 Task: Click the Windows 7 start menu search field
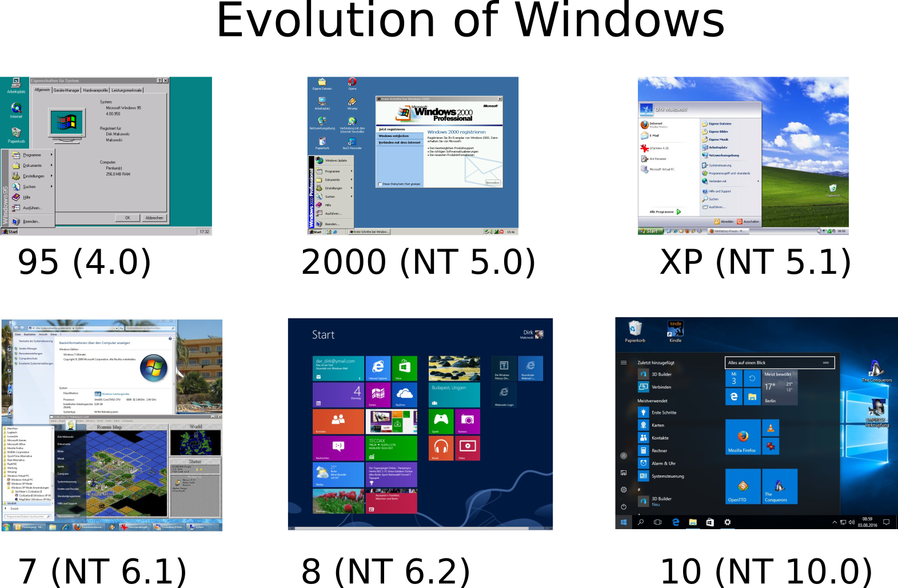tap(28, 517)
